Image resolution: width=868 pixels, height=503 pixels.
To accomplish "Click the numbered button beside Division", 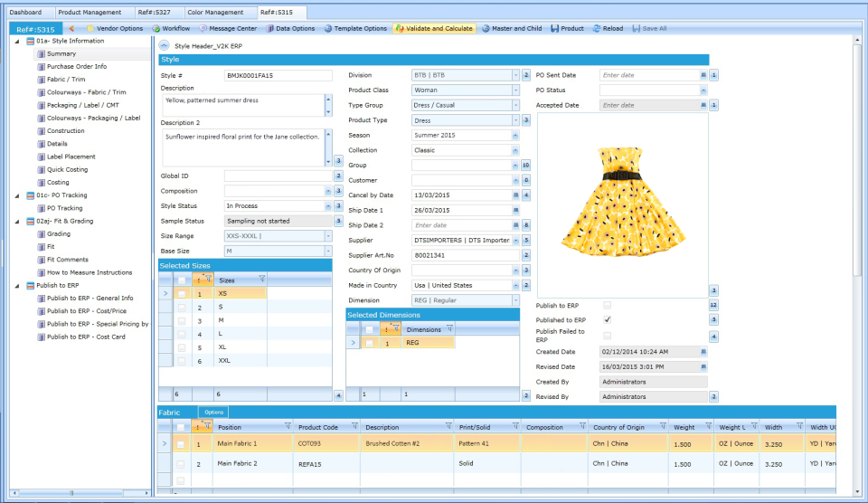I will [526, 75].
